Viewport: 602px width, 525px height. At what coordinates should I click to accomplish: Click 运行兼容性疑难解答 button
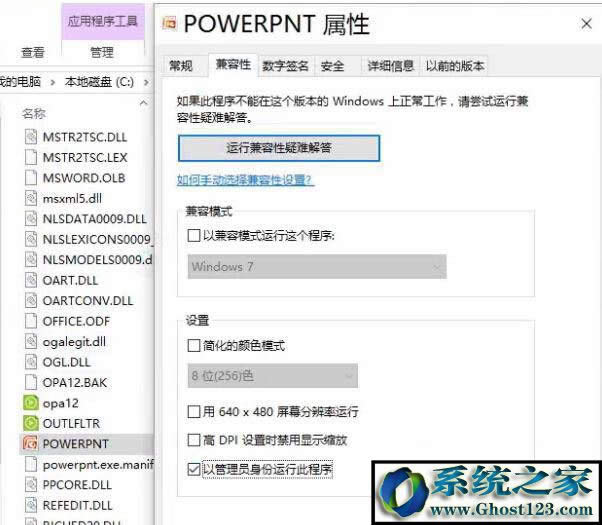click(279, 147)
